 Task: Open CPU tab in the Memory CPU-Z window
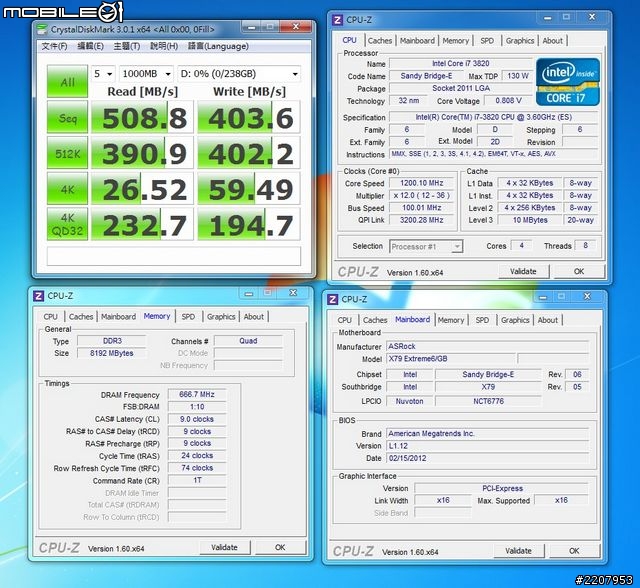click(x=51, y=317)
